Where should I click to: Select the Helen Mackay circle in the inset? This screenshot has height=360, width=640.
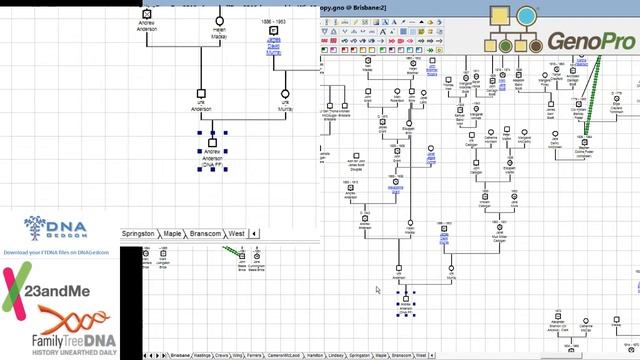219,21
